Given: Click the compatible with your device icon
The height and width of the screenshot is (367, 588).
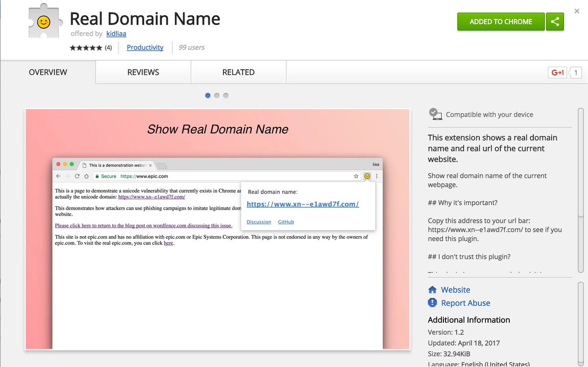Looking at the screenshot, I should pos(435,114).
